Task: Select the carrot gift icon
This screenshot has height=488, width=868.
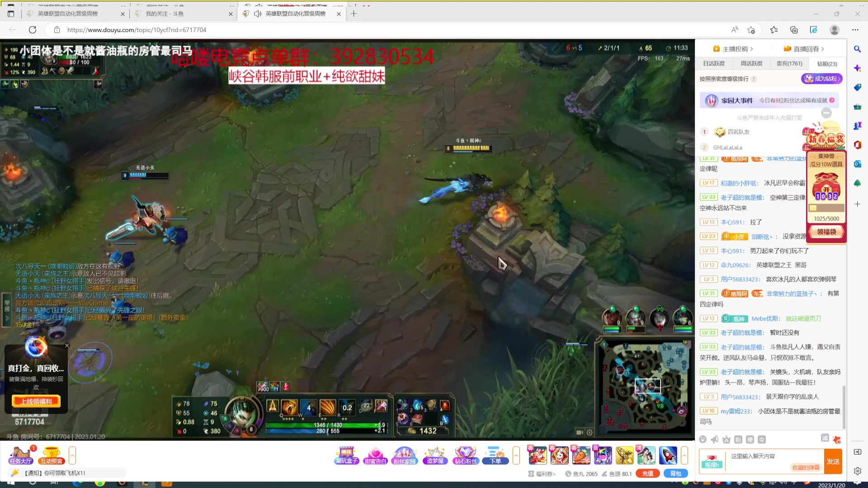Action: tap(581, 455)
